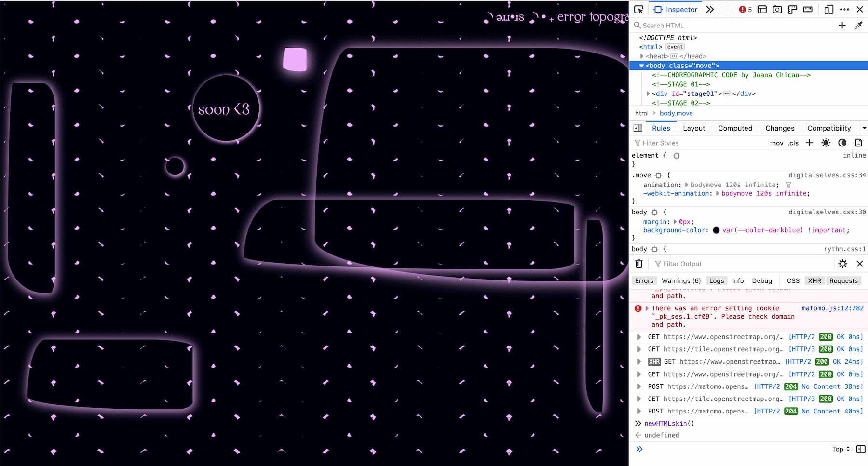This screenshot has height=466, width=868.
Task: Toggle the Debug console filter
Action: pyautogui.click(x=762, y=281)
